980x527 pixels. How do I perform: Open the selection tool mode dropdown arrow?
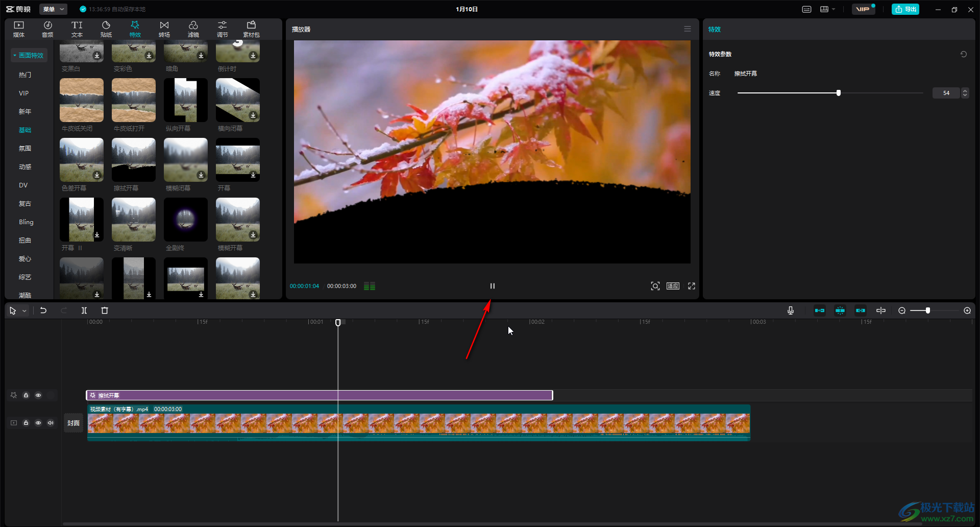[24, 310]
